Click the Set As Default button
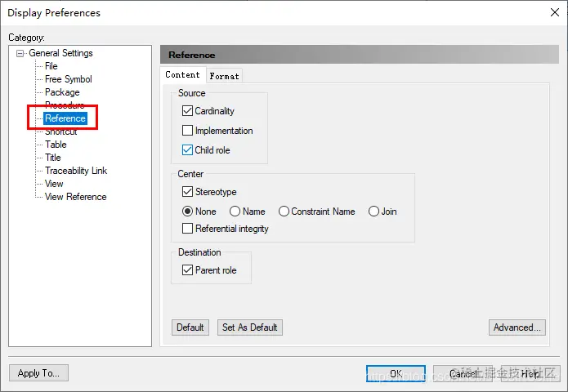 (x=250, y=327)
